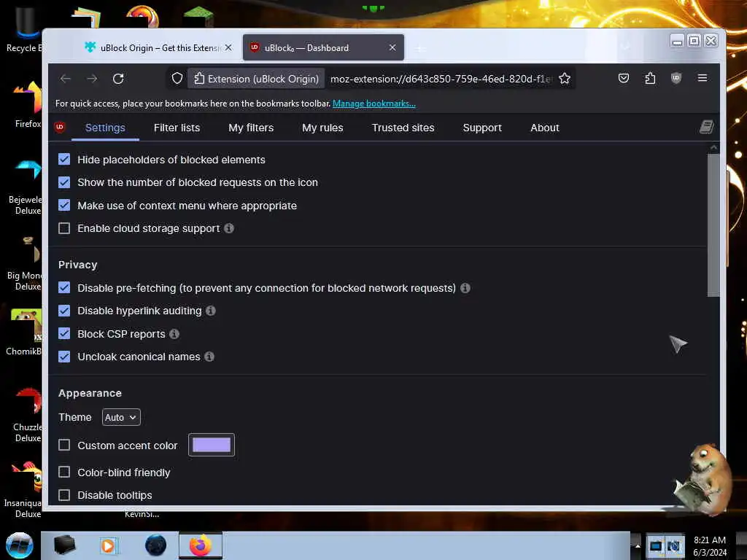Image resolution: width=747 pixels, height=560 pixels.
Task: Open the About tab
Action: click(544, 128)
